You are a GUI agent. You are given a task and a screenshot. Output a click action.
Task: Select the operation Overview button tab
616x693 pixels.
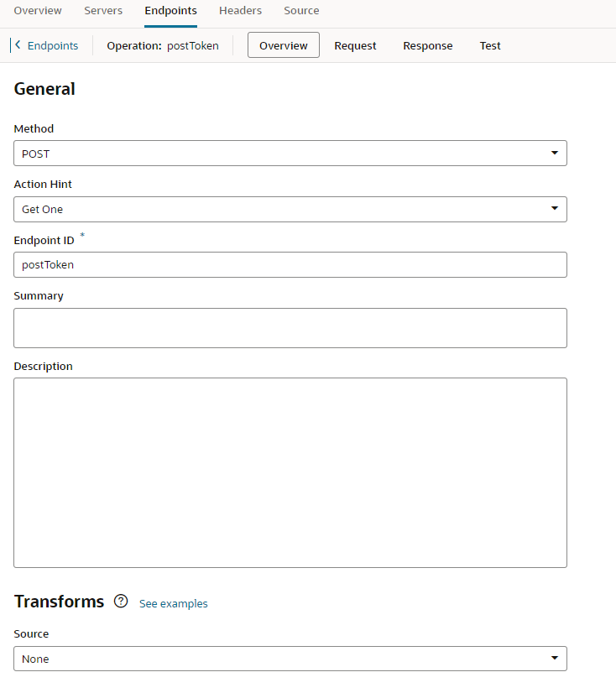[283, 46]
